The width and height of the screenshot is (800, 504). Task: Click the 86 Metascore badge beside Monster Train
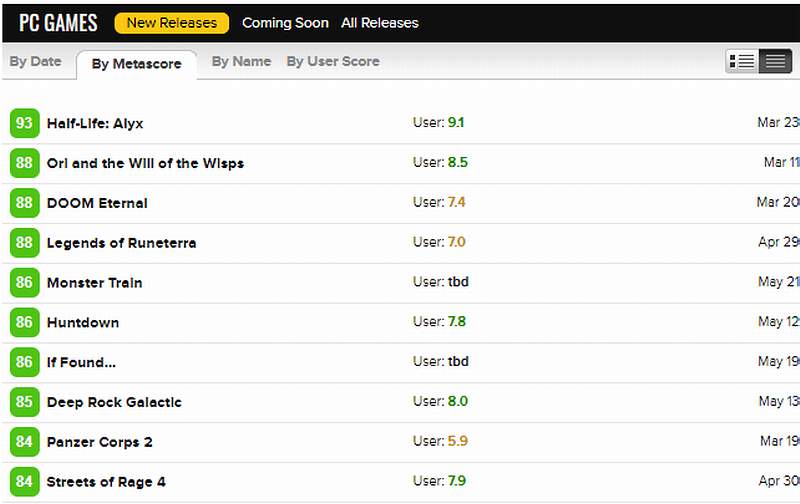tap(24, 283)
